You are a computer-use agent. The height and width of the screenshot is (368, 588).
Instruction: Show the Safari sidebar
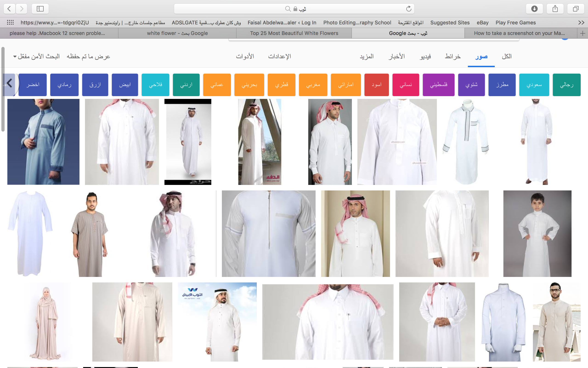(40, 9)
